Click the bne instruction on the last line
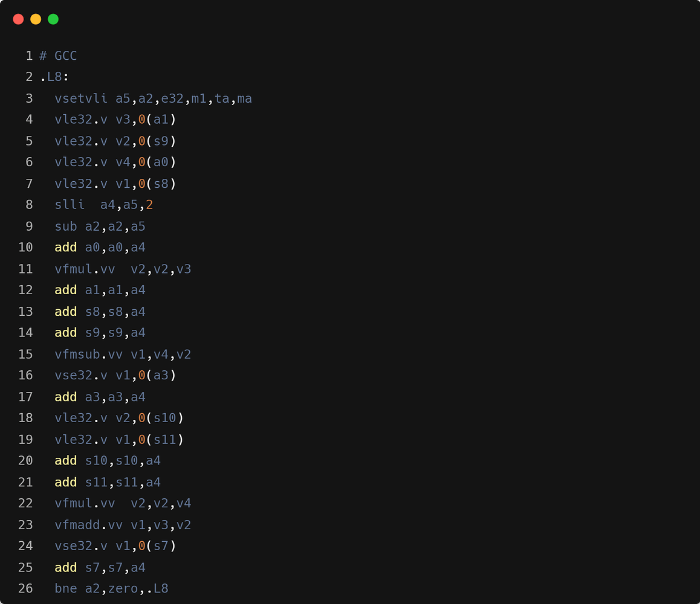Screen dimensions: 700x604 66,588
